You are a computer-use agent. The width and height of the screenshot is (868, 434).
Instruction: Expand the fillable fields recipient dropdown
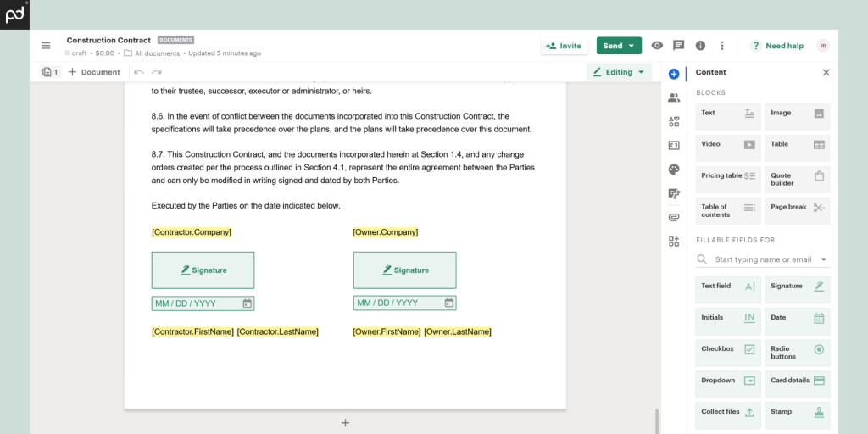coord(824,259)
